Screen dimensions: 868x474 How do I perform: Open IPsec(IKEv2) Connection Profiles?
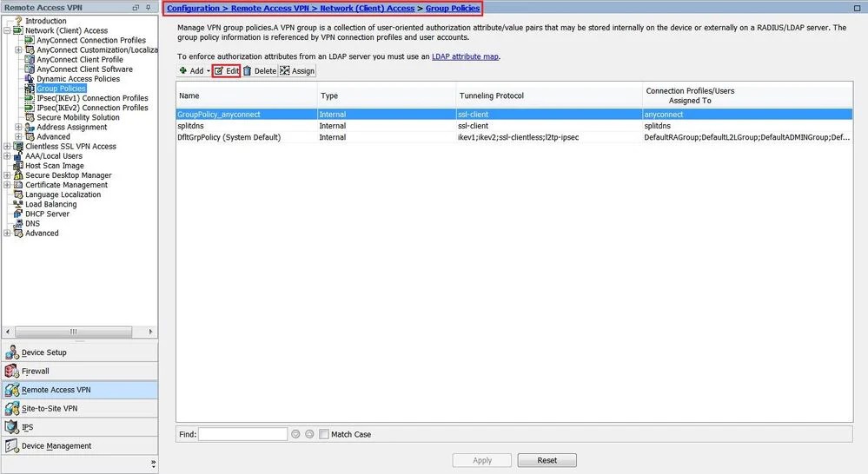[x=92, y=108]
